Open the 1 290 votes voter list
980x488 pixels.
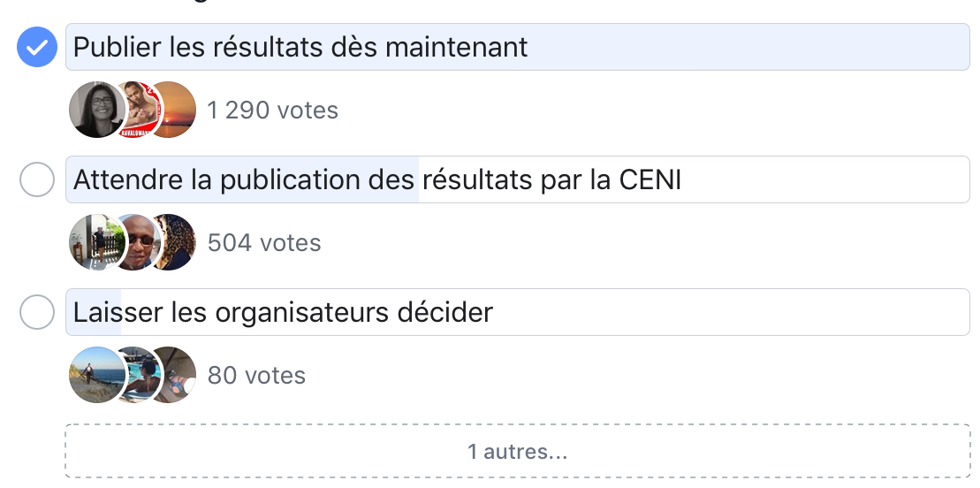[x=272, y=111]
